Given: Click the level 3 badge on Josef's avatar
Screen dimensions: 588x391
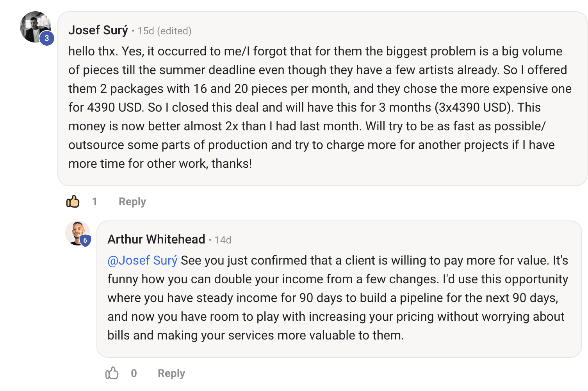Looking at the screenshot, I should coord(46,38).
